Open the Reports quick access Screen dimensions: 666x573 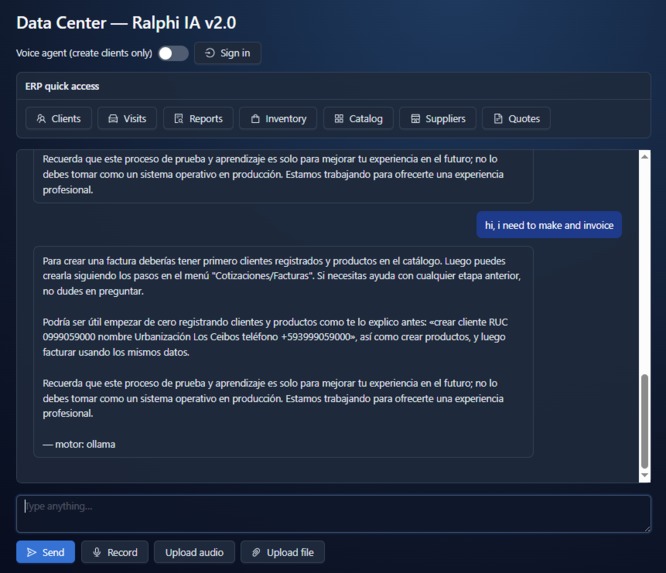[198, 119]
